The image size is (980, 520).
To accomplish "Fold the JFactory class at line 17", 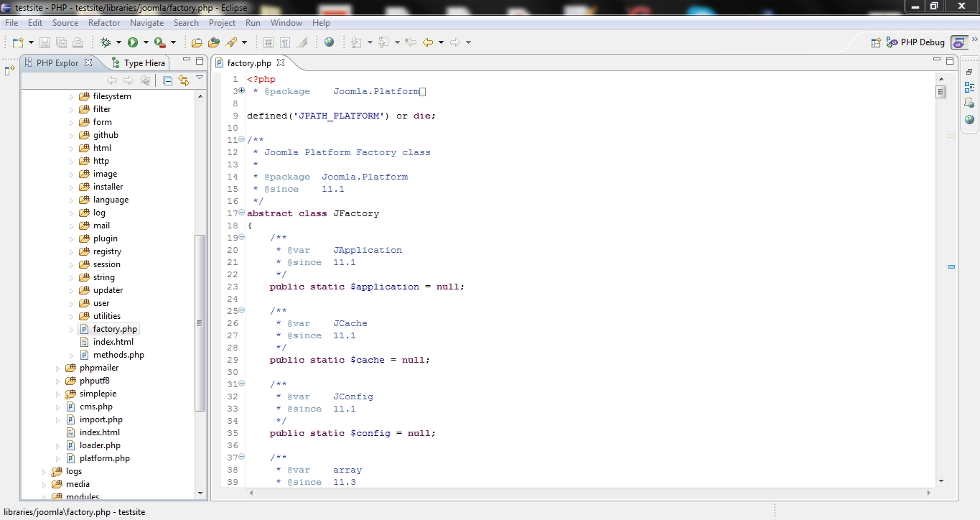I will pos(241,213).
